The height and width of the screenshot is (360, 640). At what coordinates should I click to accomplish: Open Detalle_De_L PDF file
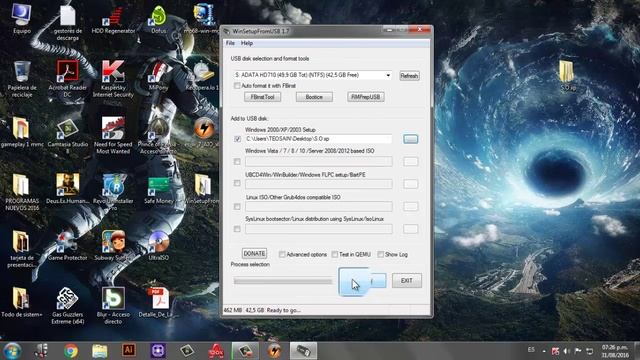point(158,302)
